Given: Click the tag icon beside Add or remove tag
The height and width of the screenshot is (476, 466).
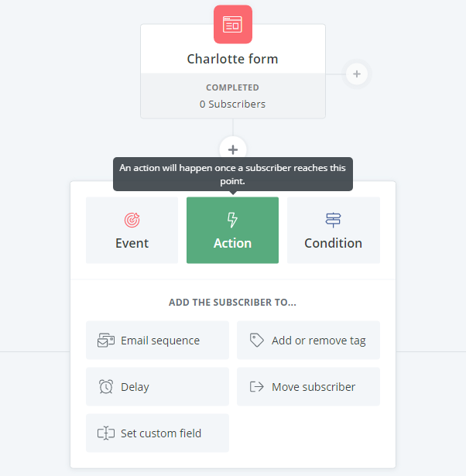Looking at the screenshot, I should click(257, 341).
